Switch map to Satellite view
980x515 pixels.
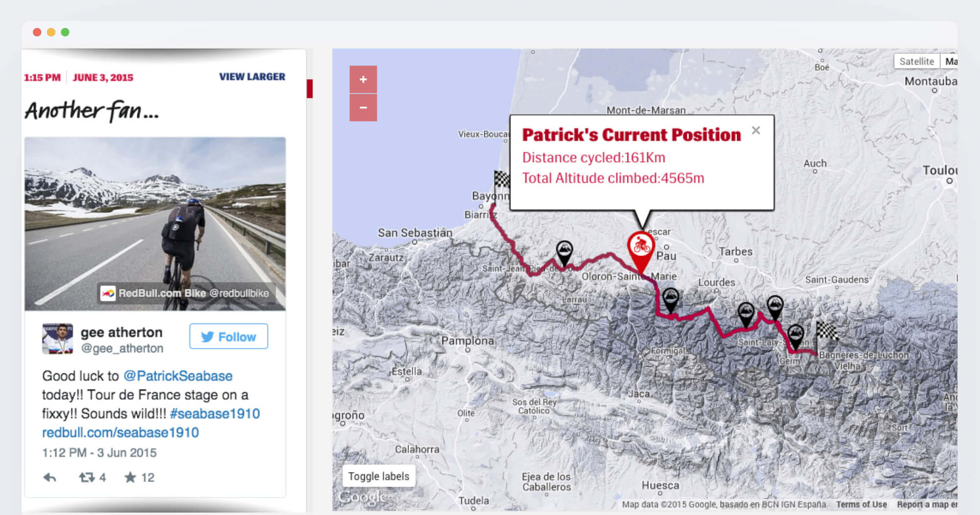tap(917, 61)
